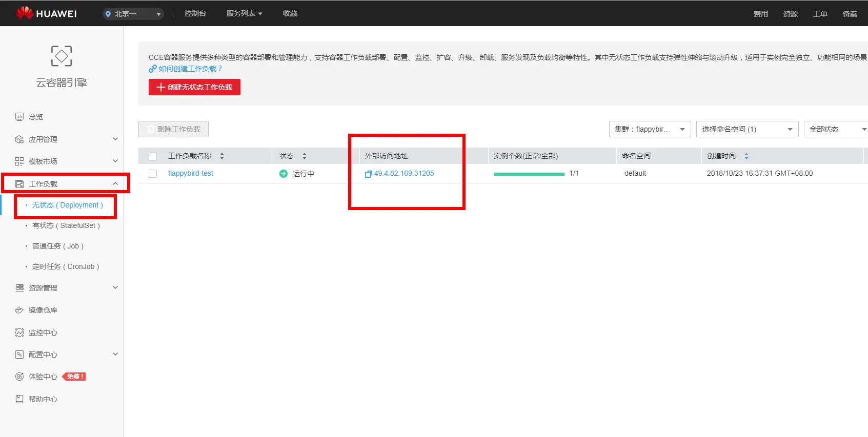This screenshot has height=437, width=868.
Task: Open the 如何创建工作负载? help link
Action: tap(190, 69)
